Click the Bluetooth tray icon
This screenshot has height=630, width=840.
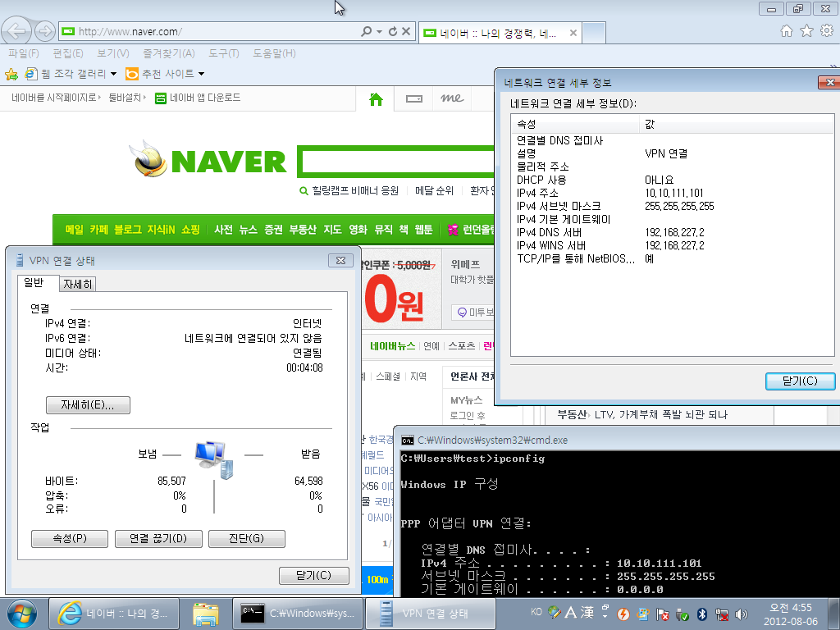[x=702, y=614]
